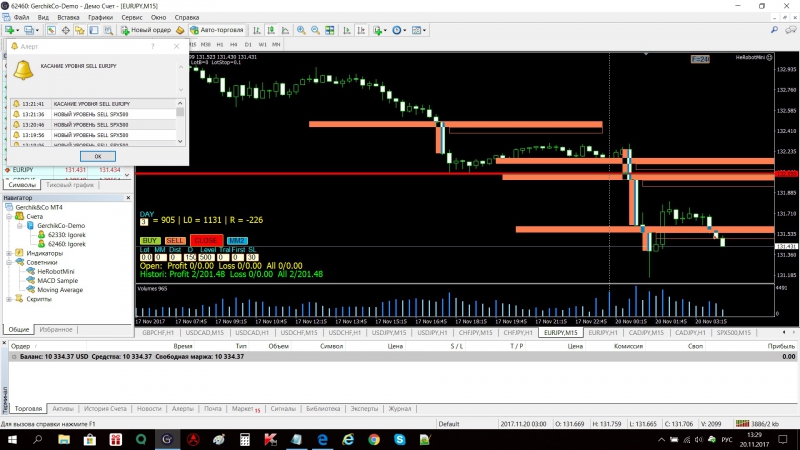Select the H4 timeframe button
The height and width of the screenshot is (450, 800).
(x=234, y=44)
